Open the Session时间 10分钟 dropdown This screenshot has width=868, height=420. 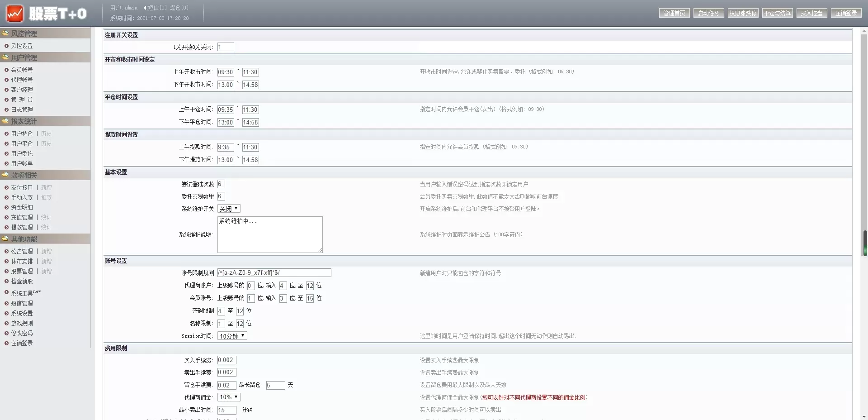click(x=232, y=336)
